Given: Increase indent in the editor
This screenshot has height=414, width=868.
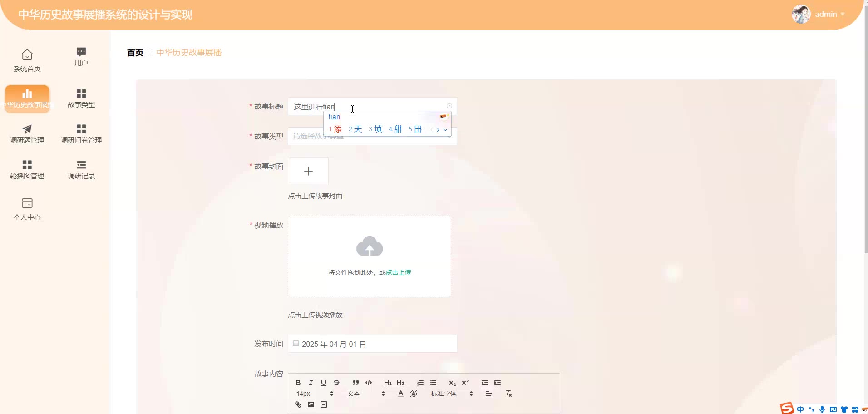Looking at the screenshot, I should pos(498,383).
